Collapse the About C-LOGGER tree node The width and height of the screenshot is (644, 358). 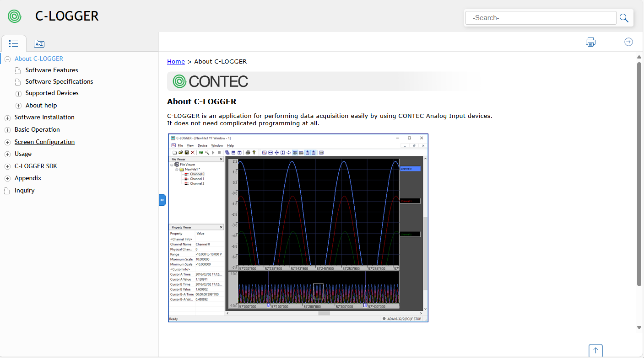tap(7, 59)
